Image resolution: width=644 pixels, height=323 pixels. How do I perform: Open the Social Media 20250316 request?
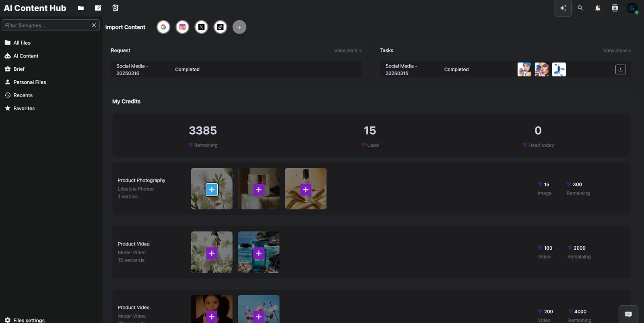(x=132, y=70)
